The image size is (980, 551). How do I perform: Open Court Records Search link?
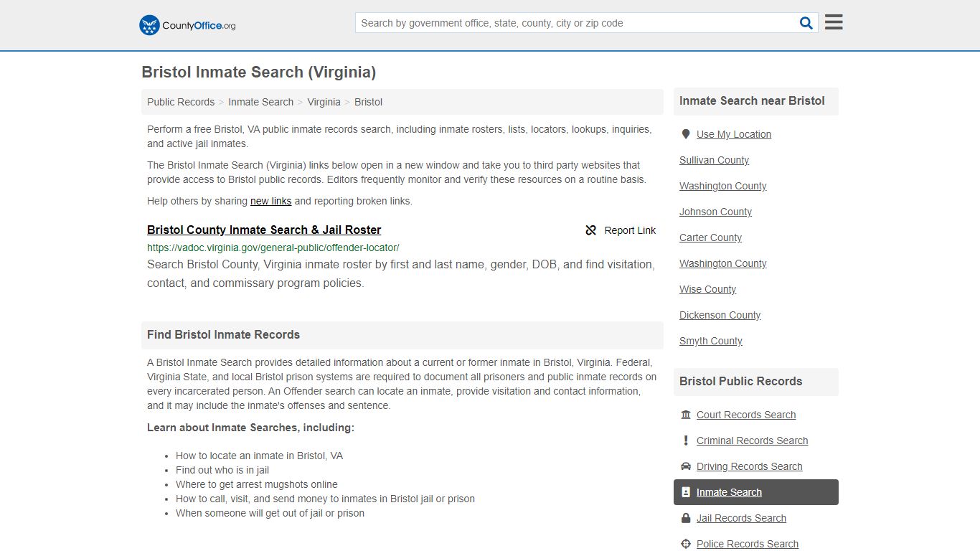746,415
